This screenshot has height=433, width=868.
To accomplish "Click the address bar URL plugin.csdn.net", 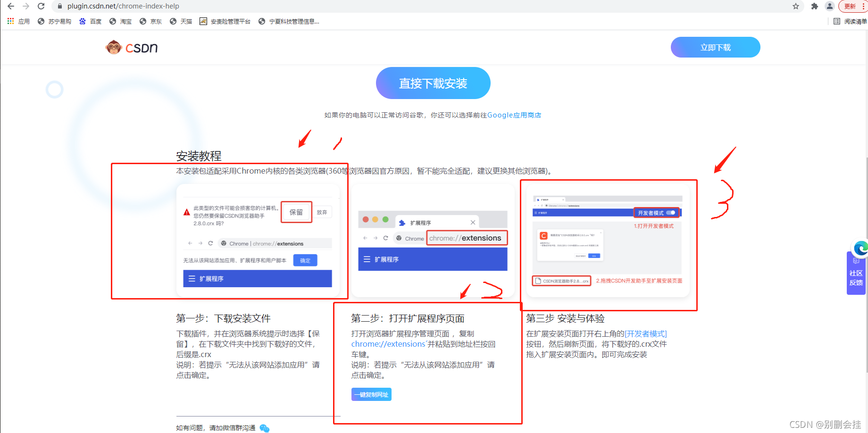I will pyautogui.click(x=123, y=6).
